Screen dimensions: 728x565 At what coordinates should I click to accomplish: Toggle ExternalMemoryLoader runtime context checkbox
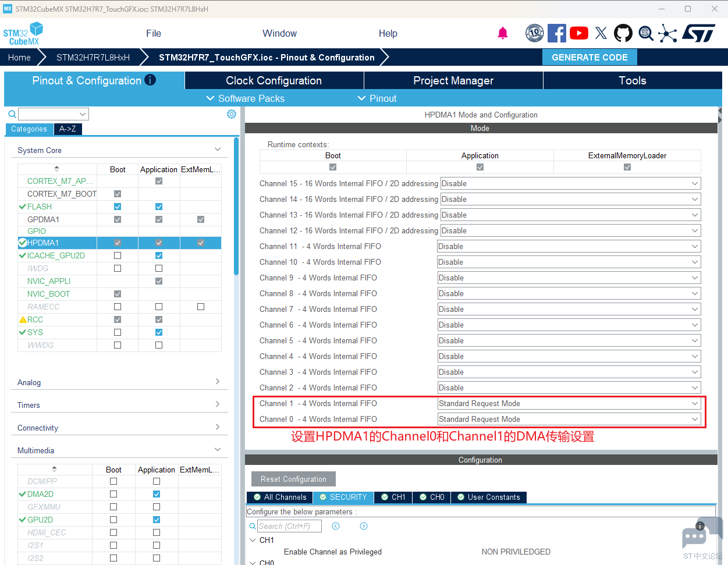627,167
